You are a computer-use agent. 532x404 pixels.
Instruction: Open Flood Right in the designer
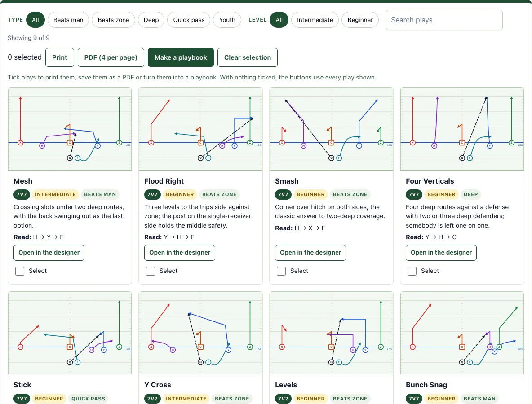(x=180, y=253)
